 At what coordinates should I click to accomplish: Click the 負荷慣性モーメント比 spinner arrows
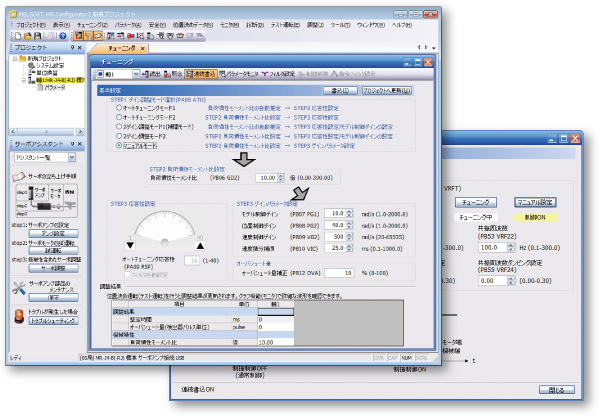(280, 177)
